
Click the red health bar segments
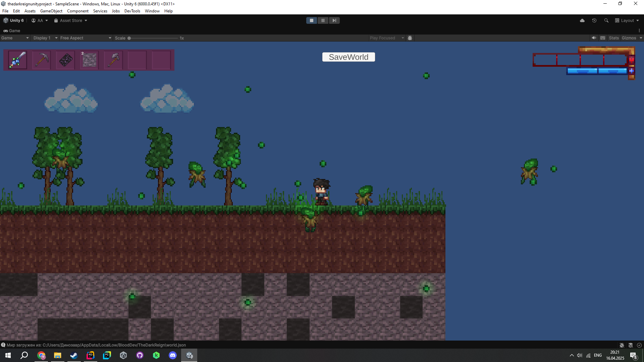[580, 60]
